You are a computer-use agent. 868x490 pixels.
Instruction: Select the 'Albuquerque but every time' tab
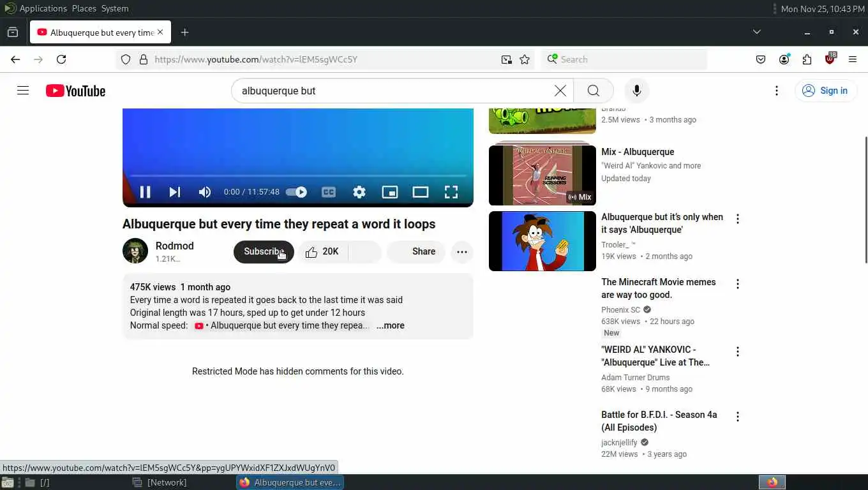[x=100, y=32]
